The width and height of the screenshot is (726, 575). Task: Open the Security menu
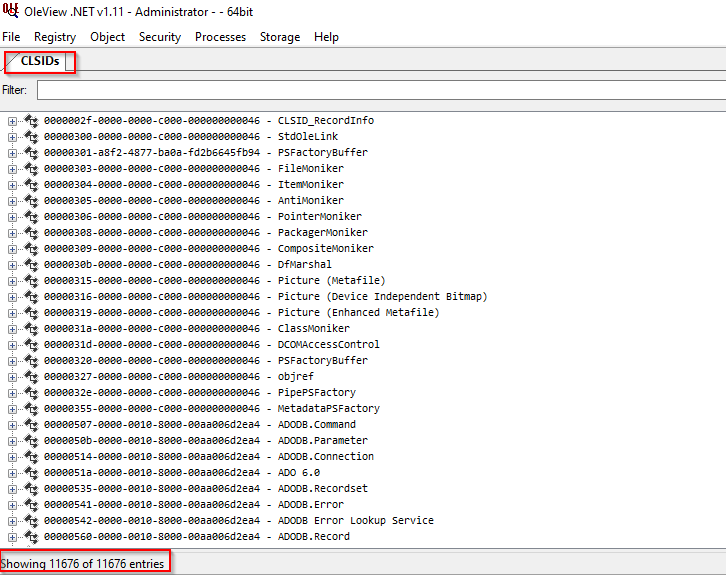[160, 37]
